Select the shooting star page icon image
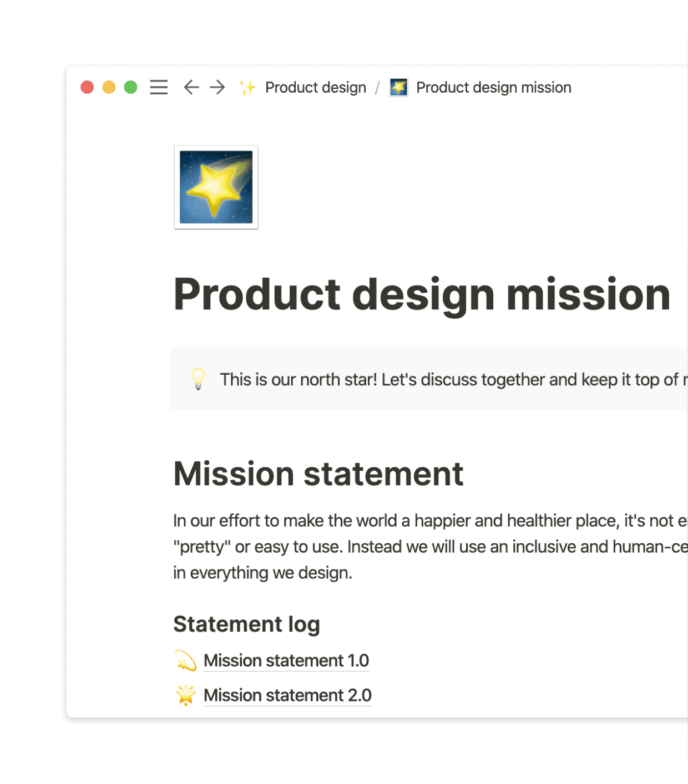Viewport: 688px width, 784px height. [216, 187]
